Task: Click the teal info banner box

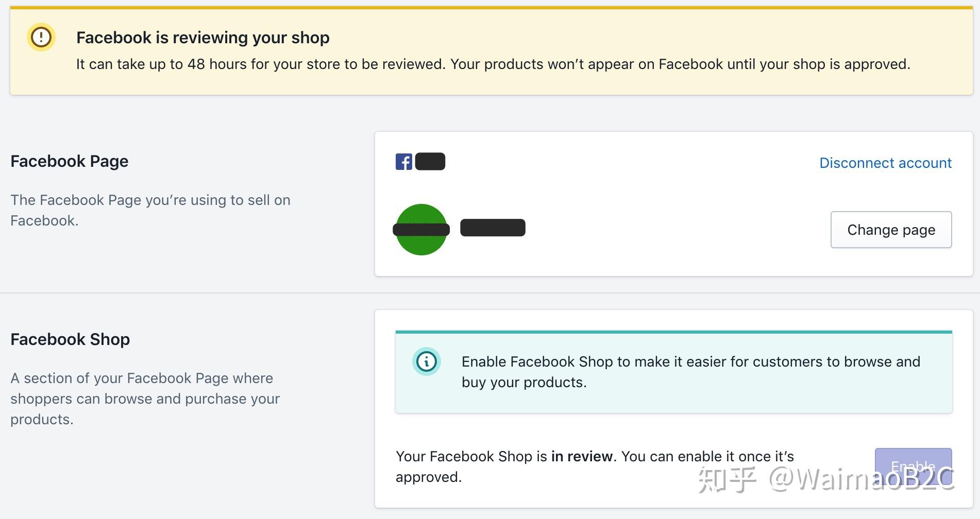Action: tap(674, 372)
